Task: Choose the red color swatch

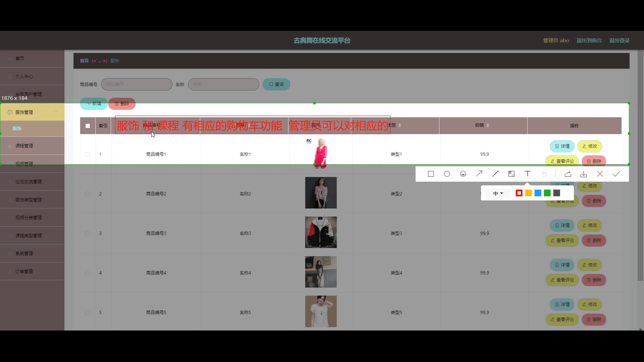Action: 519,193
